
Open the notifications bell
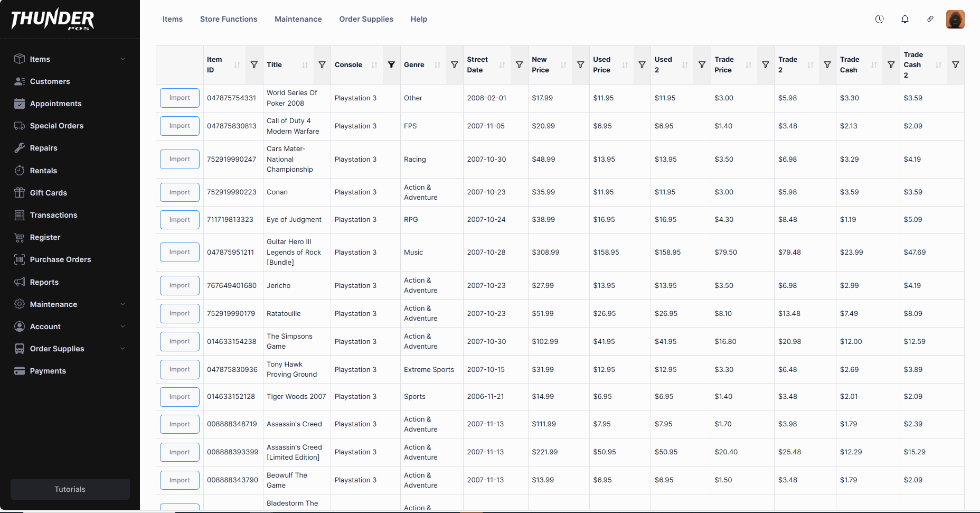coord(904,19)
